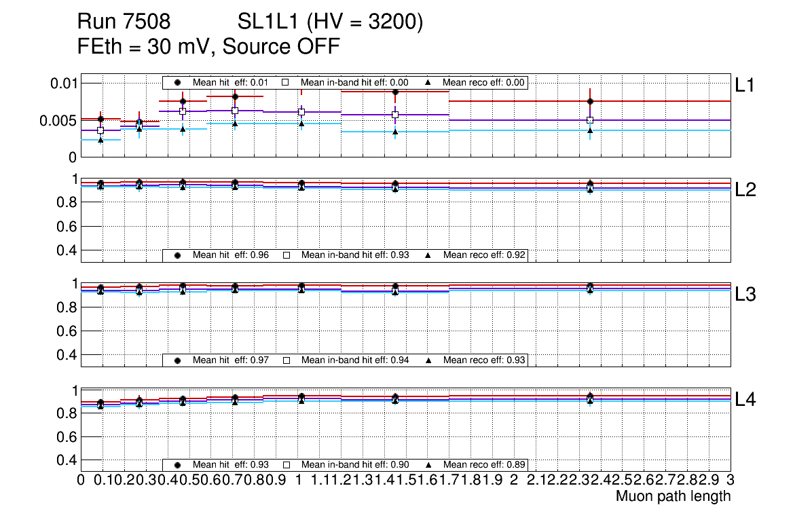Select the 'SL1L1 (HV = 3200)' title
The image size is (812, 524).
[x=331, y=22]
